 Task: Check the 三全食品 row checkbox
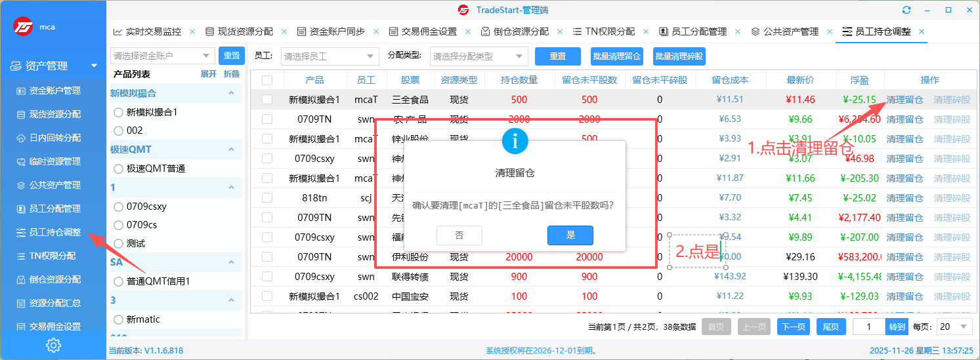pos(267,100)
